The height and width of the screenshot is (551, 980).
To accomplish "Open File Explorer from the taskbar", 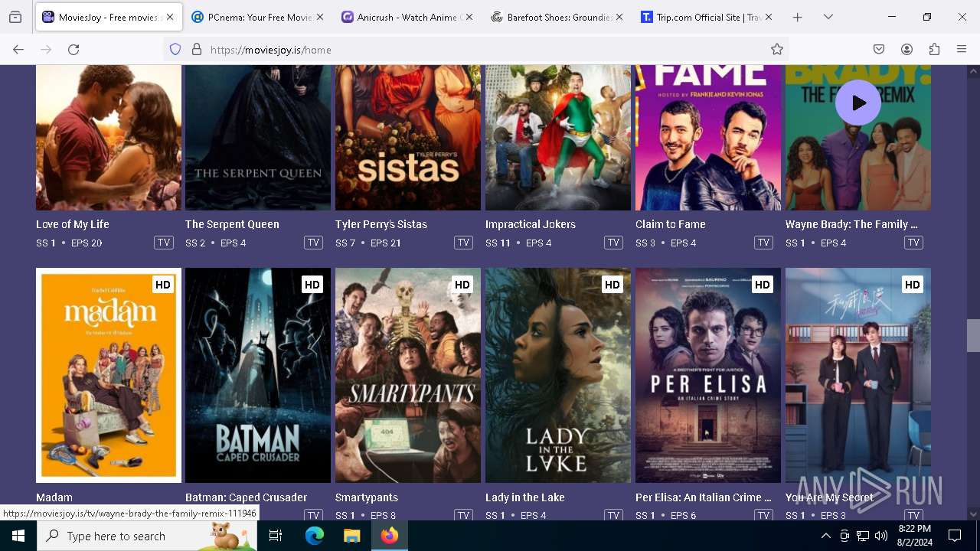I will pyautogui.click(x=351, y=536).
